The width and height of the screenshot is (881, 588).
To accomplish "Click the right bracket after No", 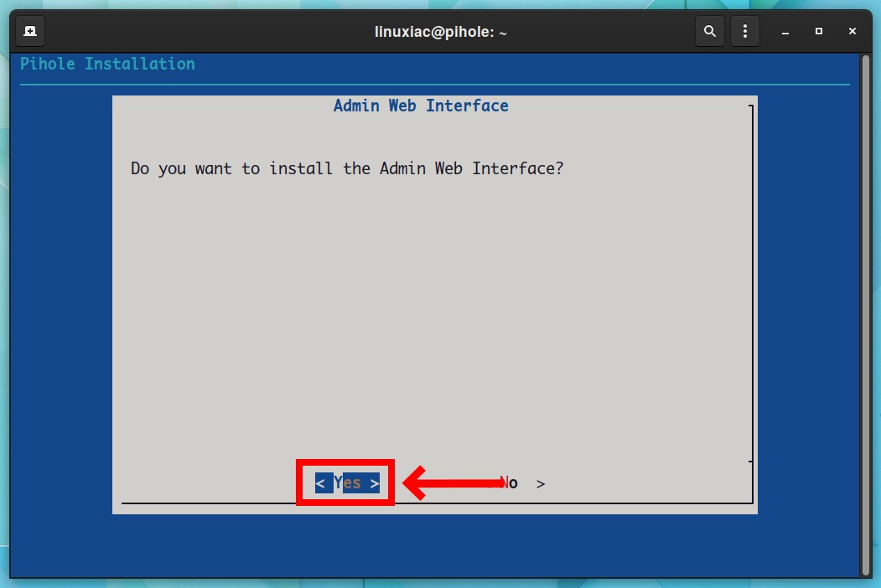I will click(x=541, y=483).
